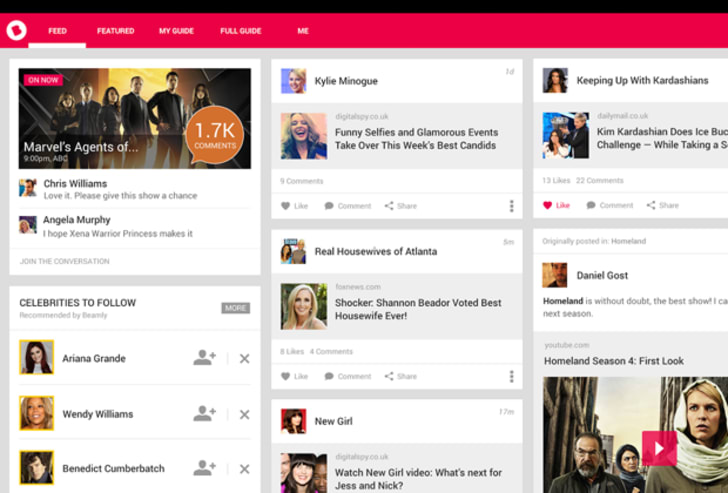
Task: Comment on the Kardashians post
Action: click(x=610, y=205)
